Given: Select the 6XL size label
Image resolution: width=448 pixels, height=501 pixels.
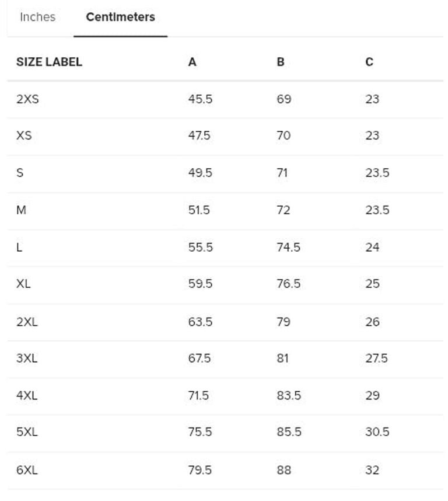Looking at the screenshot, I should [27, 470].
